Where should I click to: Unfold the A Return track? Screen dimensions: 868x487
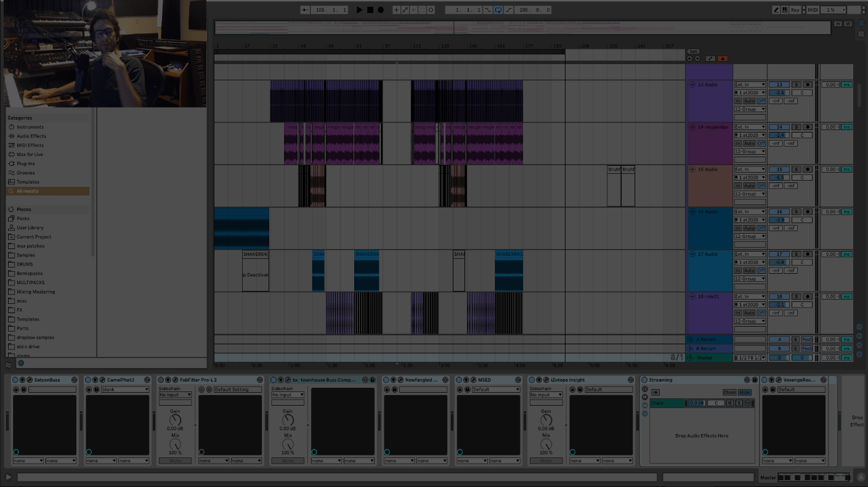(x=691, y=339)
